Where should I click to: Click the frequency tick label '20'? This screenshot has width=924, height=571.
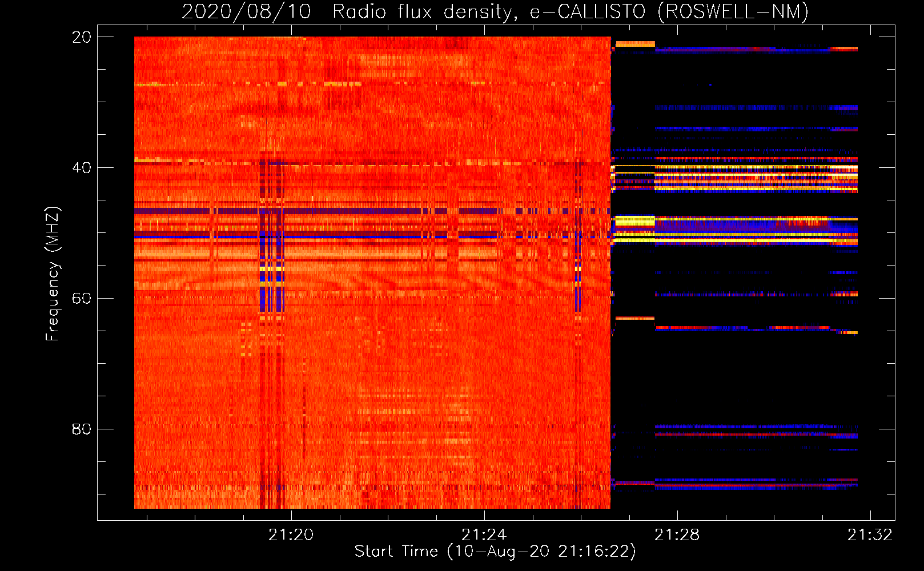pyautogui.click(x=82, y=37)
